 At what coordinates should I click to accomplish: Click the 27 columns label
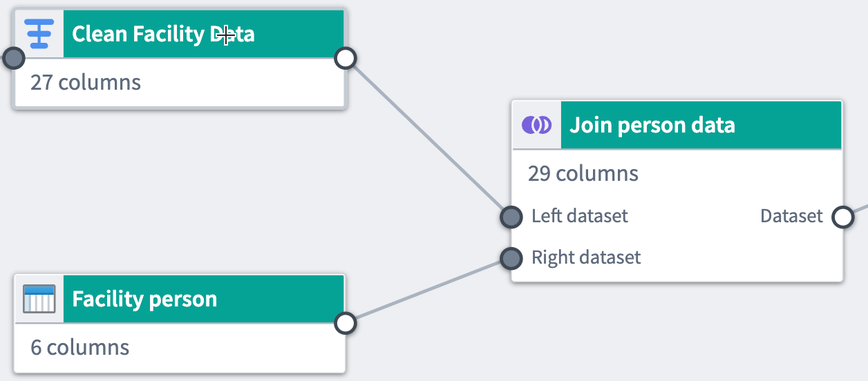click(86, 82)
